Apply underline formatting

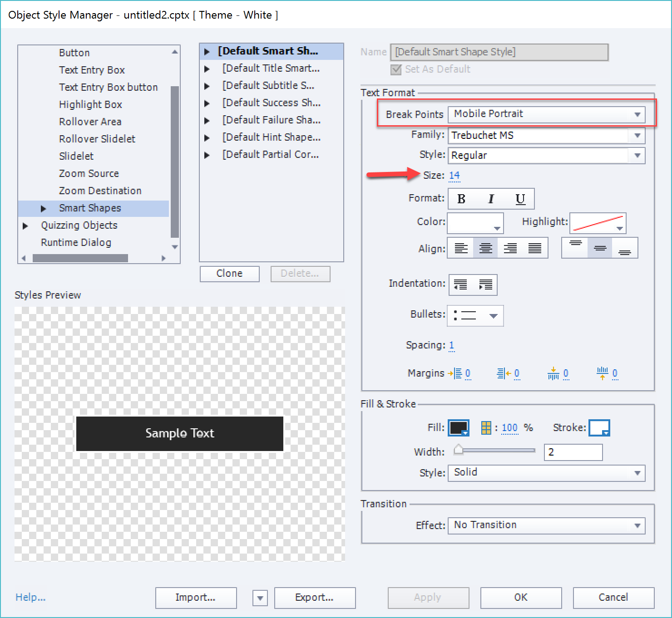(520, 199)
